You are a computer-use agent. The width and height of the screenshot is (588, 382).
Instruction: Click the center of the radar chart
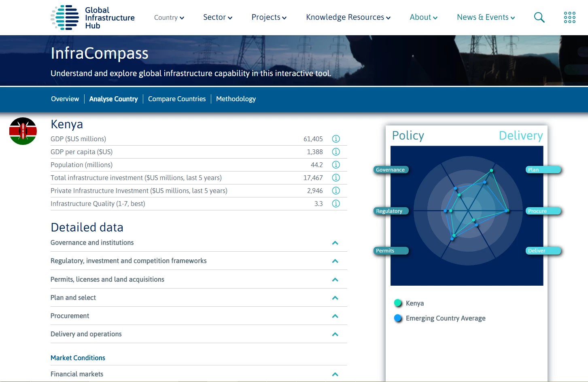[468, 211]
